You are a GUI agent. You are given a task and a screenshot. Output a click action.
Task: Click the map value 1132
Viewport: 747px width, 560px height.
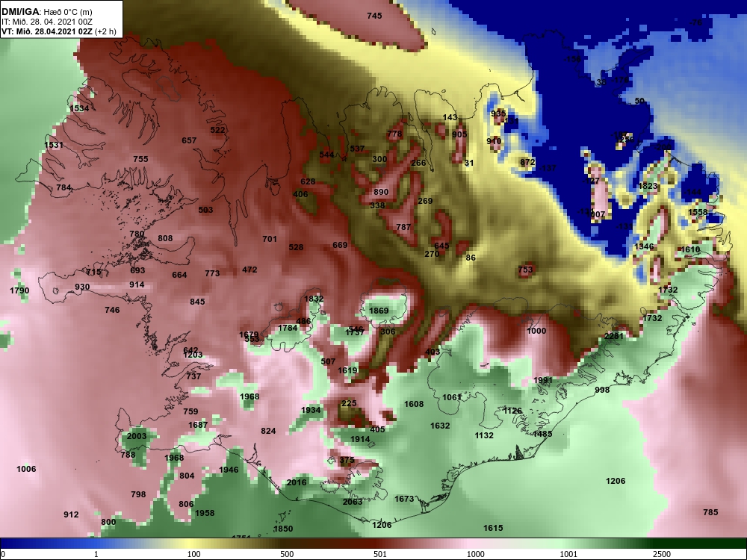pos(484,435)
